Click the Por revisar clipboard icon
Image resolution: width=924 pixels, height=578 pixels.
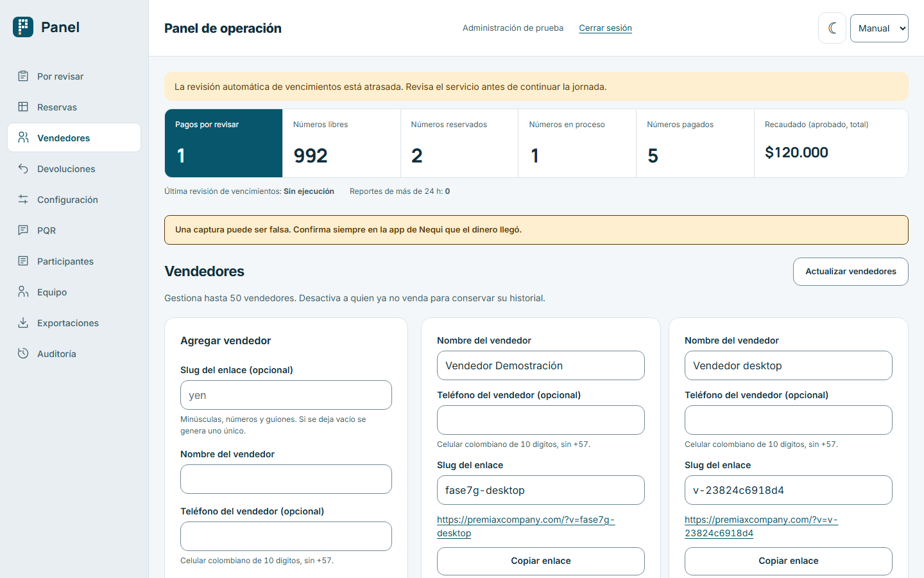point(23,76)
